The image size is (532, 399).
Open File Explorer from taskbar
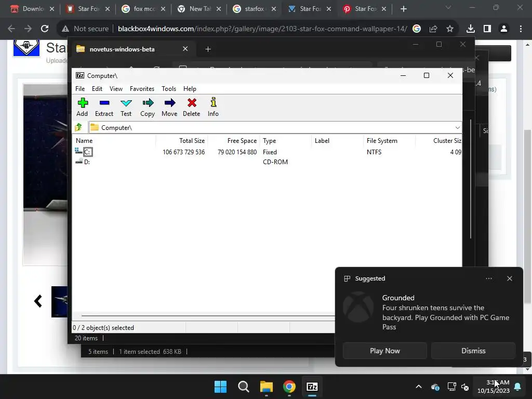[267, 387]
